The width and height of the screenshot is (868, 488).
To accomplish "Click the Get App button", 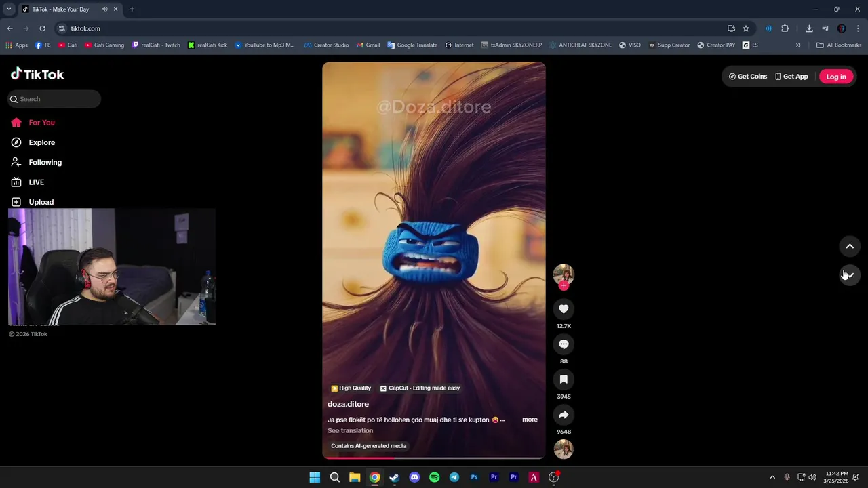I will pyautogui.click(x=791, y=77).
